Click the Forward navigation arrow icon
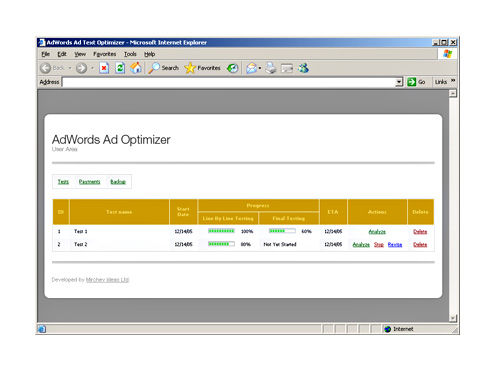 [81, 68]
